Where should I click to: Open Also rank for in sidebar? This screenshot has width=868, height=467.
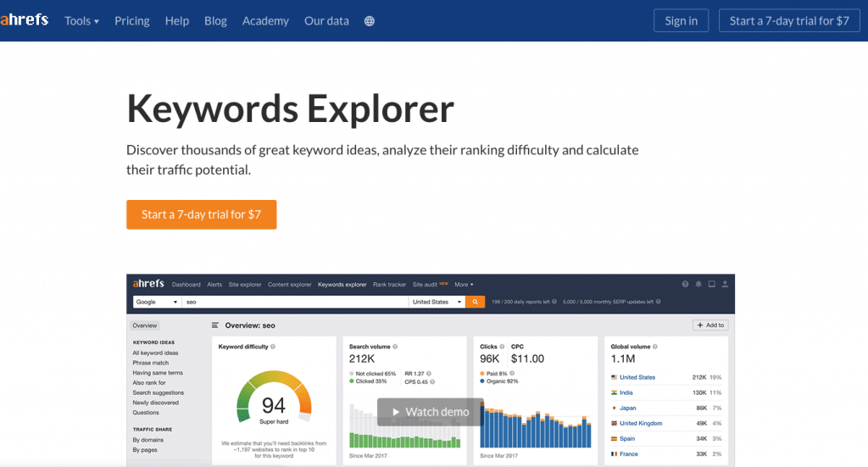pos(149,383)
